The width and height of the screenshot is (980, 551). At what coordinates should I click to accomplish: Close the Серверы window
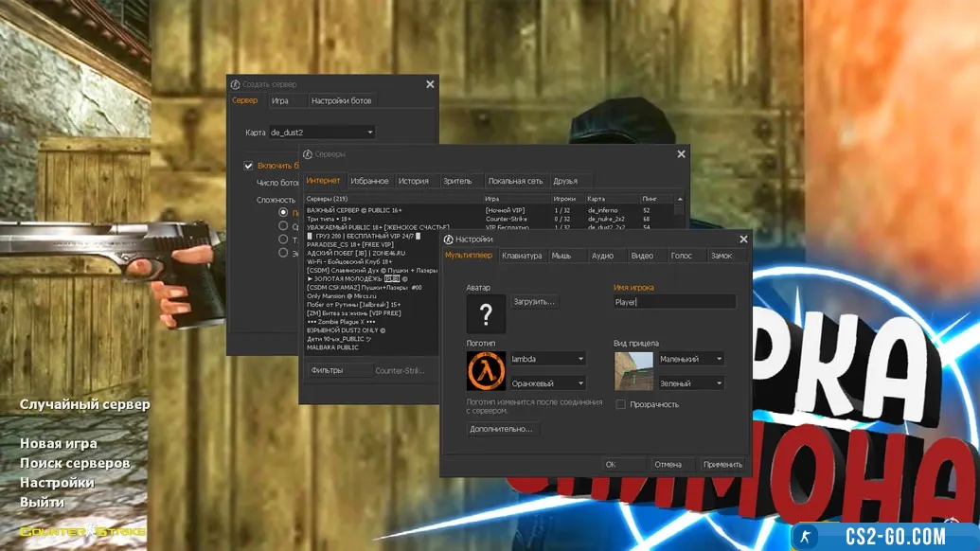tap(681, 153)
